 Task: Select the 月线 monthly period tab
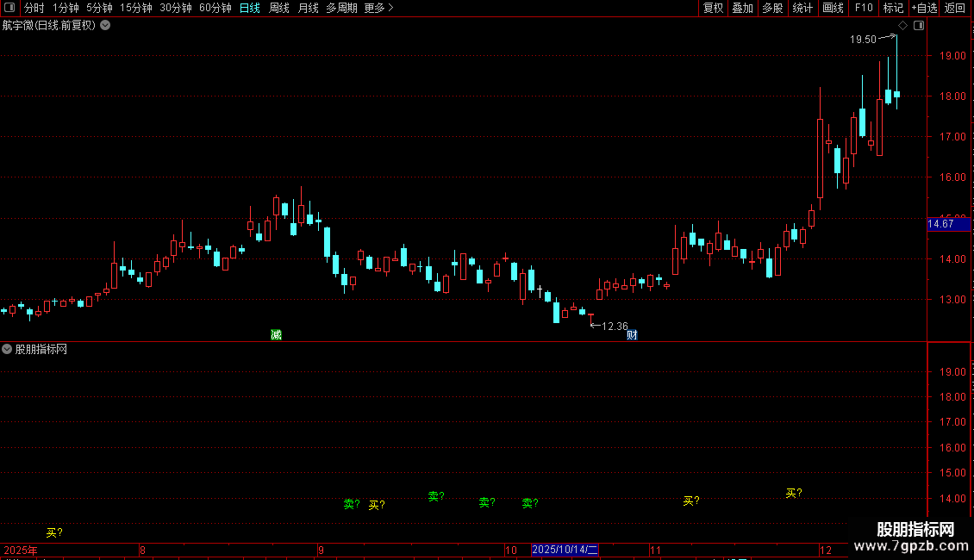[308, 8]
